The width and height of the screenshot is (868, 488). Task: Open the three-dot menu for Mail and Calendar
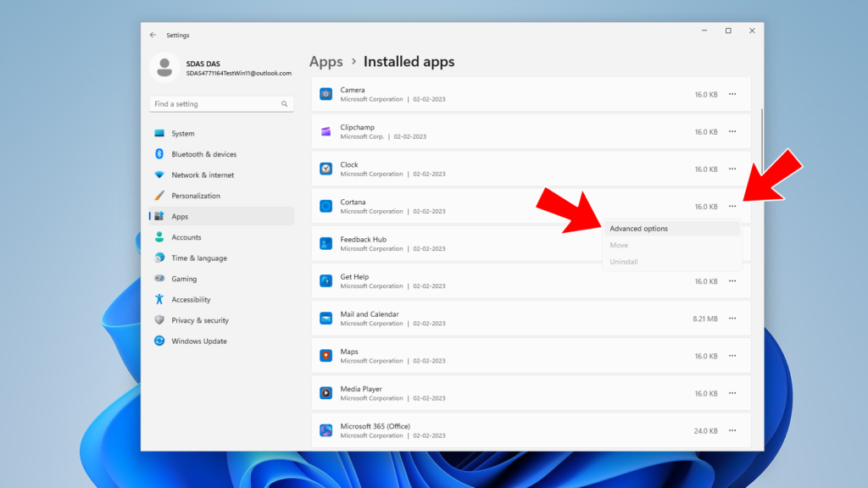(732, 319)
